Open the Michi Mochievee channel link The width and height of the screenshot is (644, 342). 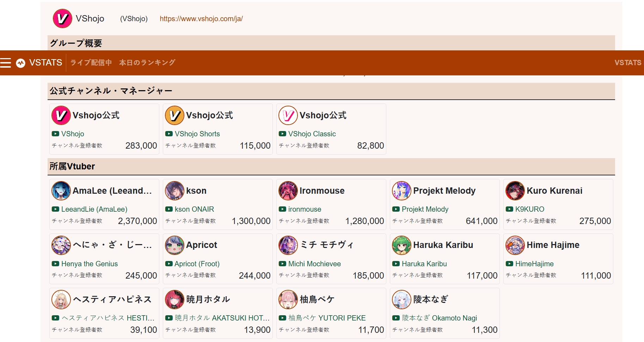[x=314, y=264]
